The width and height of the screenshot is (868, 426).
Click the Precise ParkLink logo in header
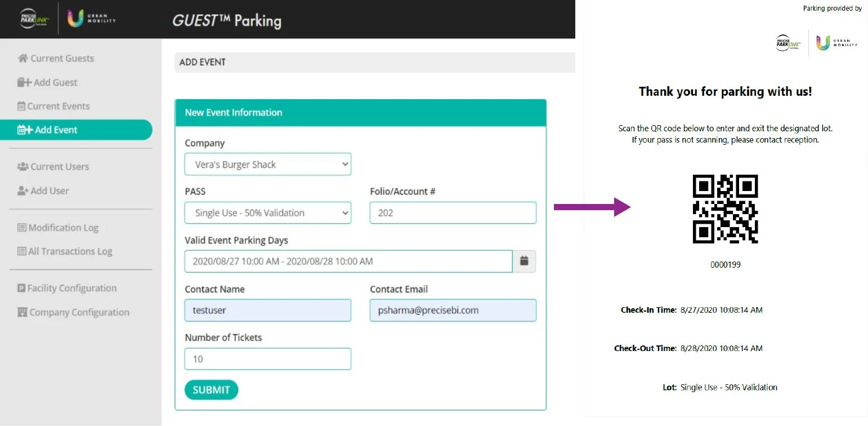tap(35, 18)
